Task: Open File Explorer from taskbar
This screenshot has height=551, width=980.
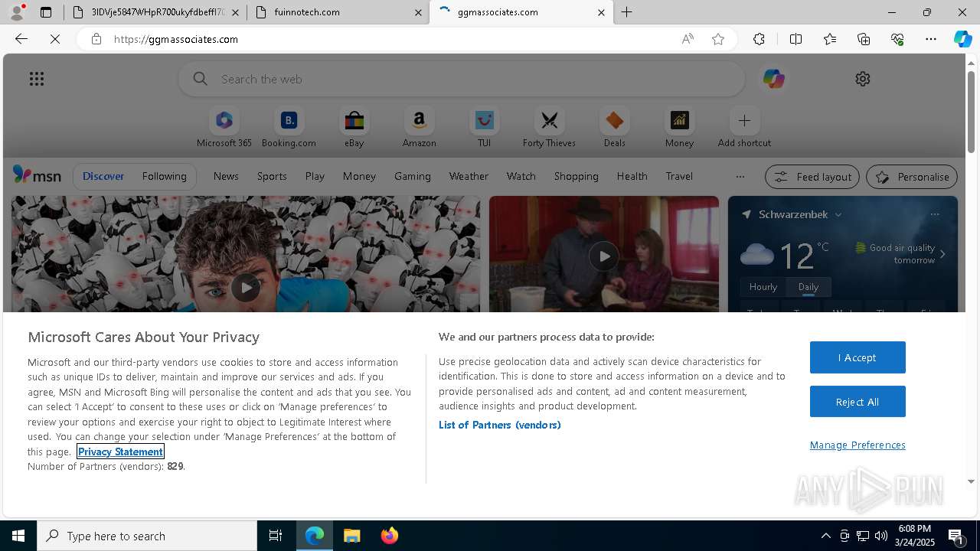Action: [x=352, y=536]
